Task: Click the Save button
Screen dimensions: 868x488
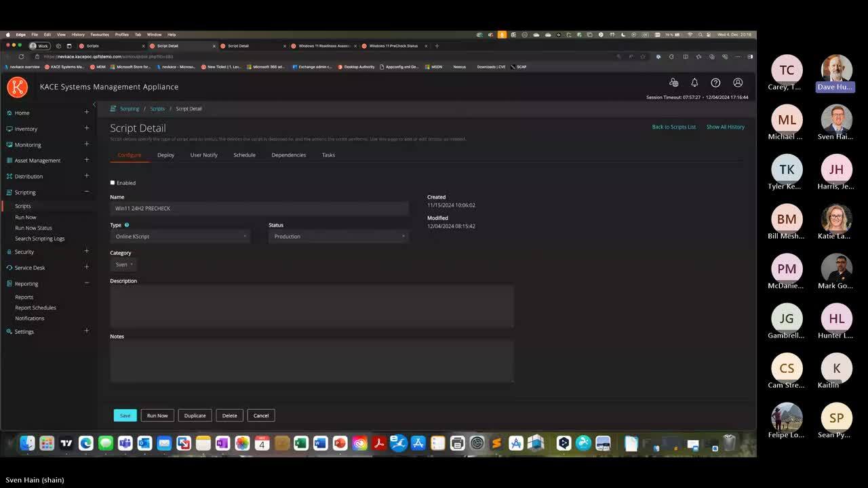Action: pos(125,415)
